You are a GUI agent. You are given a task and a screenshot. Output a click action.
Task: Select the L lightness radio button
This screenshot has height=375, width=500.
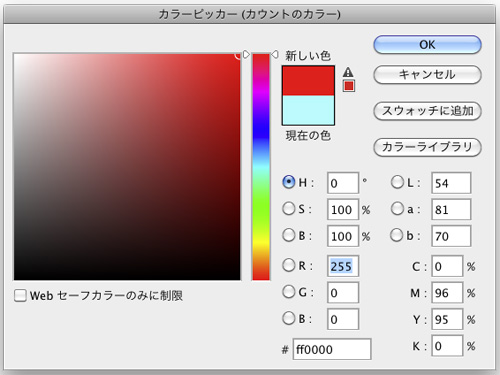pyautogui.click(x=397, y=182)
